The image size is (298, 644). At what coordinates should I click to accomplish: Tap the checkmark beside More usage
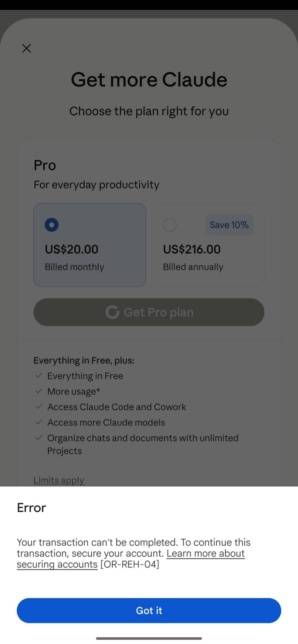coord(39,391)
